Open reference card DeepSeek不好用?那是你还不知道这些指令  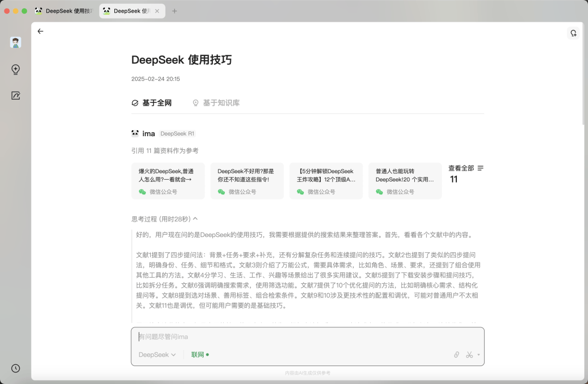[x=247, y=181]
